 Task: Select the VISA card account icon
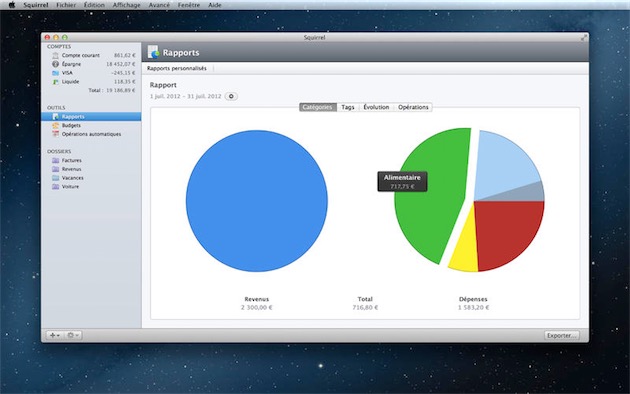[55, 73]
